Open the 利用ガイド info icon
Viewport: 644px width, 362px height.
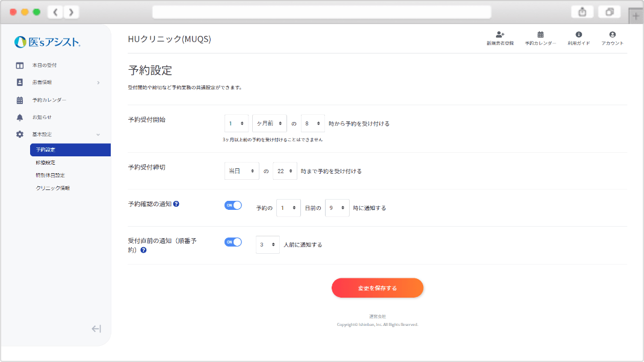click(x=578, y=35)
